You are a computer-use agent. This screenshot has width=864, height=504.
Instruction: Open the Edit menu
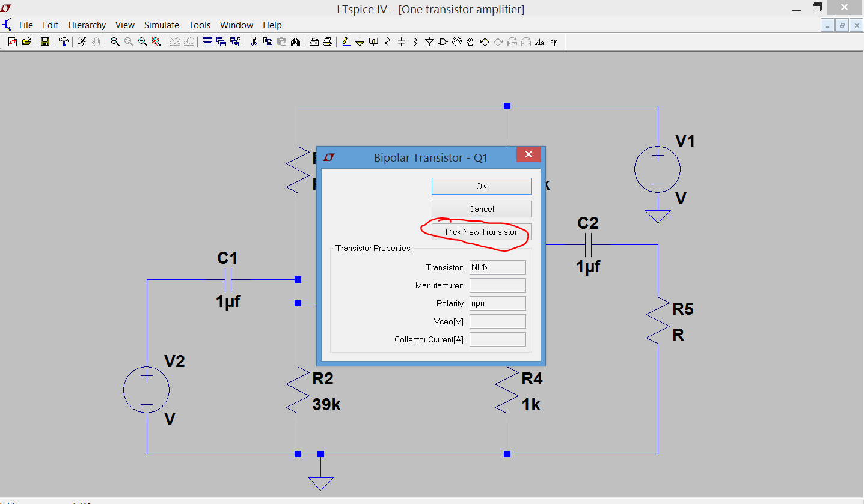[51, 25]
